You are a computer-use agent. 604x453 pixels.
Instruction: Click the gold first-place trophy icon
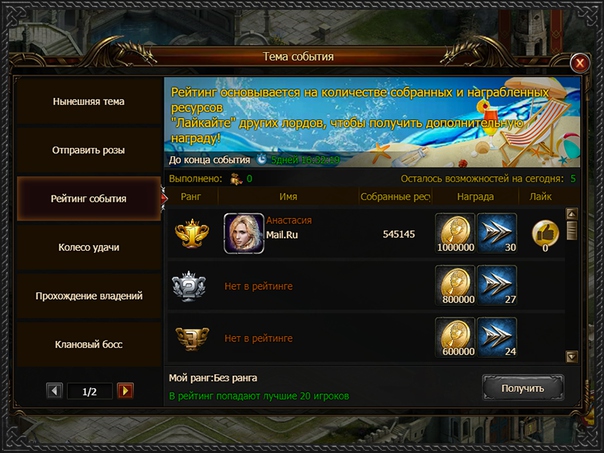click(x=192, y=233)
